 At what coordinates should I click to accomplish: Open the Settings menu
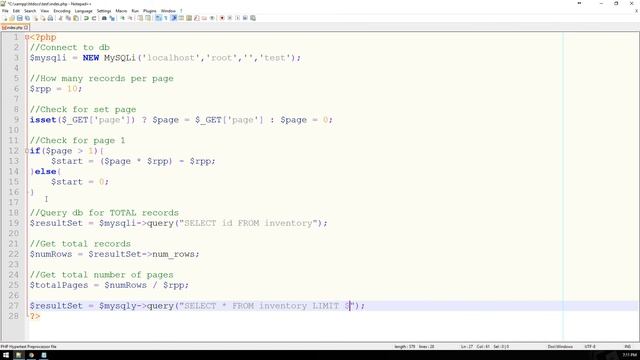104,11
